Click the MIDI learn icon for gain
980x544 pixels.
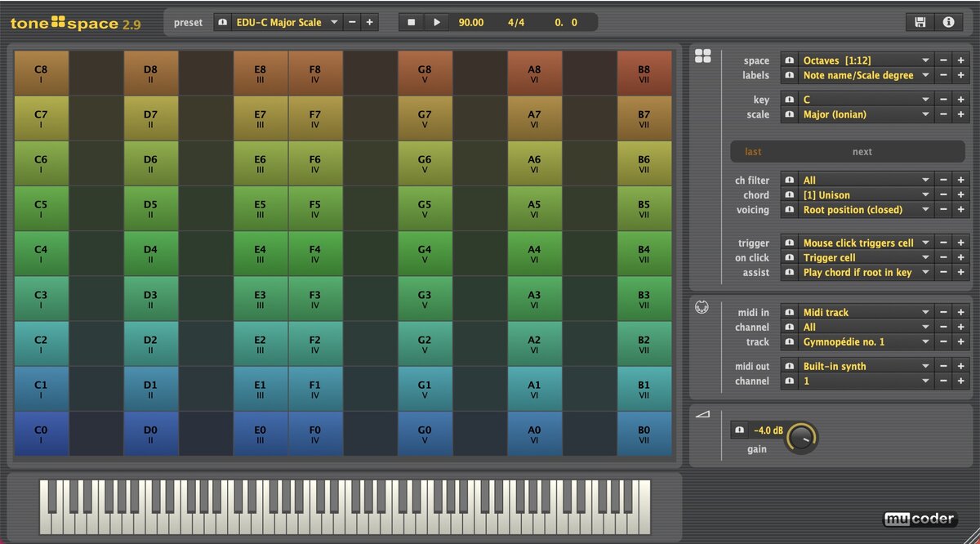[x=739, y=430]
